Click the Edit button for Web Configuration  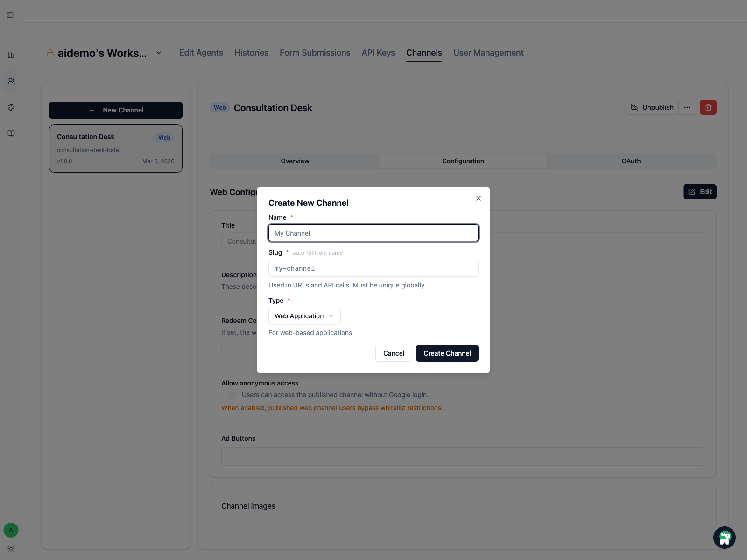(x=699, y=192)
